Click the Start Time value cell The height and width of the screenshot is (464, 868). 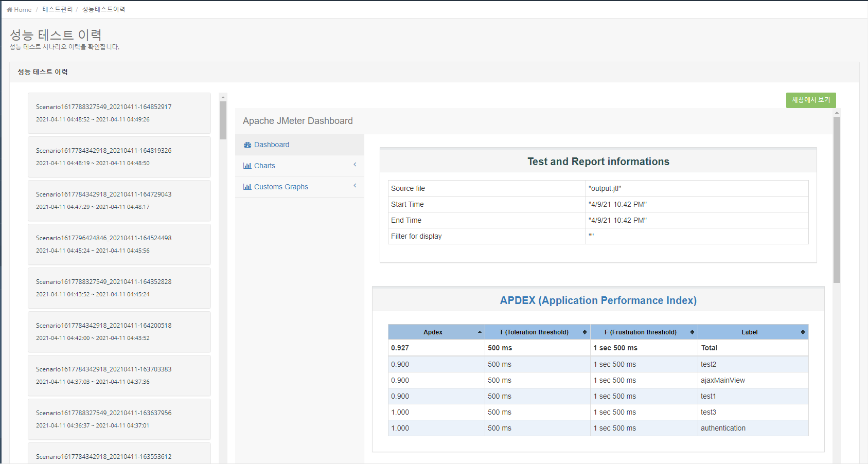coord(697,204)
